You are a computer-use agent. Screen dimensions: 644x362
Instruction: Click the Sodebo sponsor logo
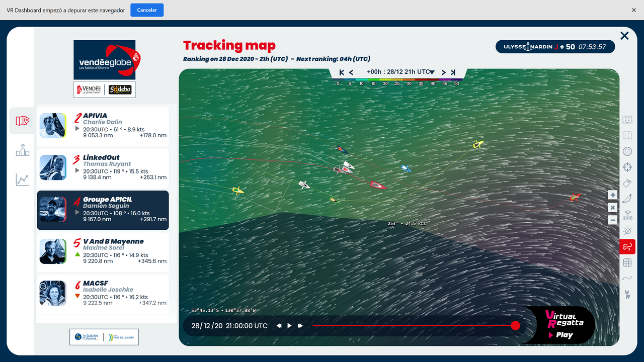click(x=120, y=89)
